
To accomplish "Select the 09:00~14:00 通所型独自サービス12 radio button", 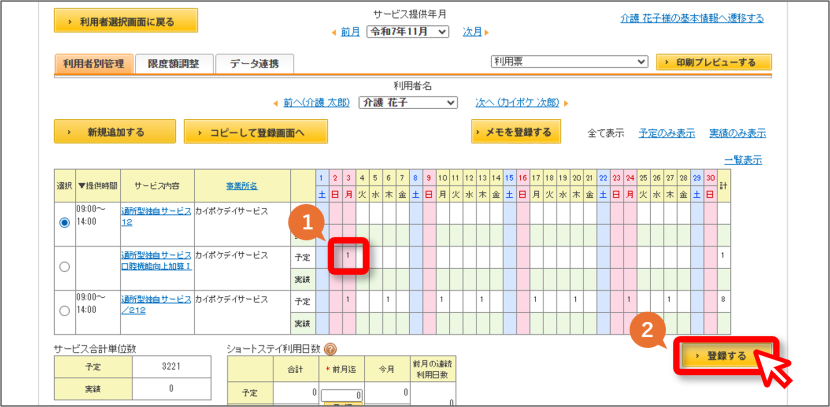I will (x=65, y=223).
